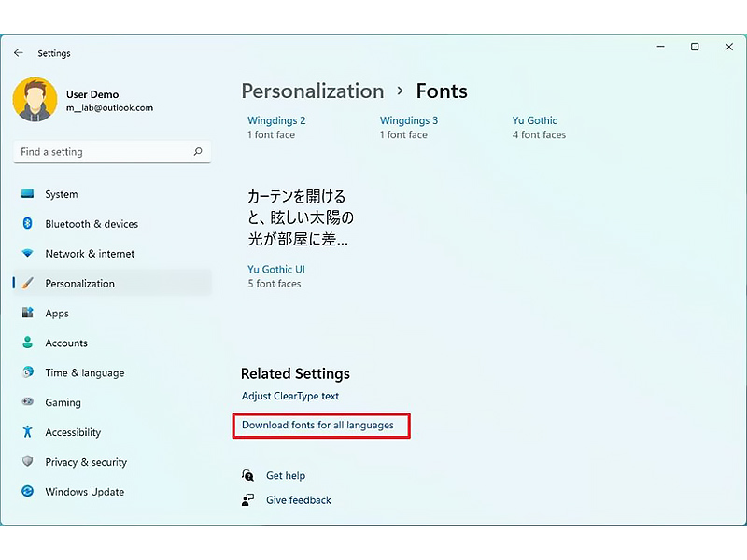Viewport: 747px width, 560px height.
Task: Minimize the Settings window
Action: click(661, 47)
